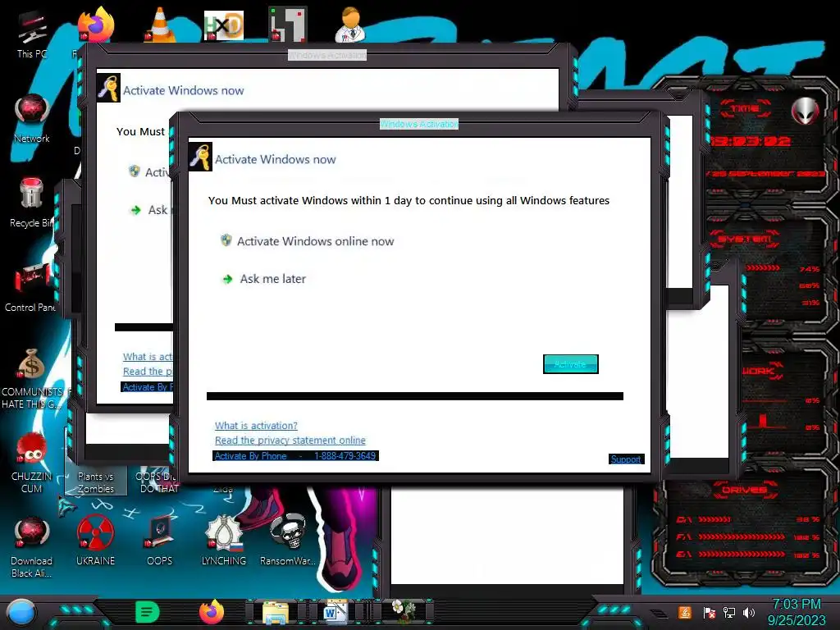Click the key icon in front activation dialog
Screen dimensions: 840x630
tap(201, 157)
